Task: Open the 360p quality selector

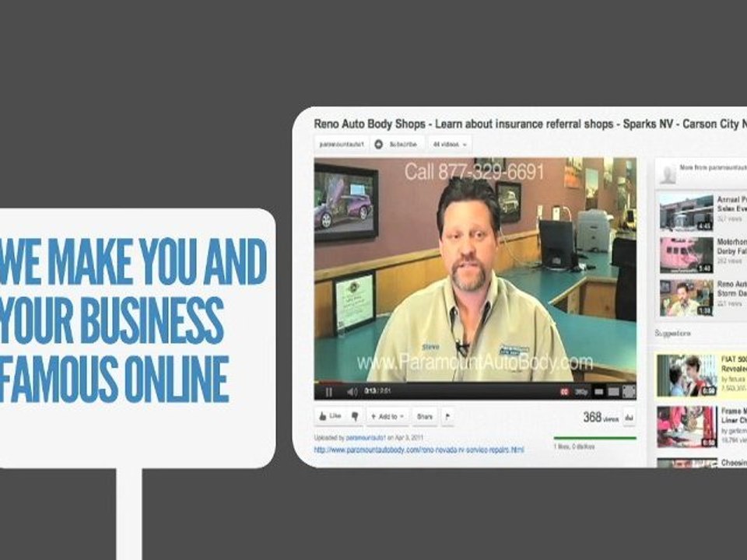Action: click(580, 392)
